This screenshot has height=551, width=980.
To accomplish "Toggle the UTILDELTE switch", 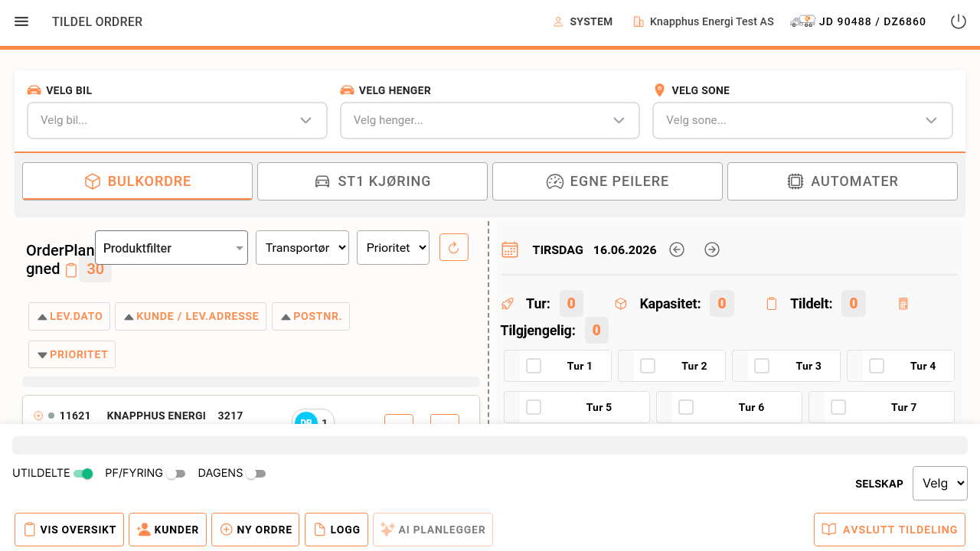I will (x=83, y=474).
